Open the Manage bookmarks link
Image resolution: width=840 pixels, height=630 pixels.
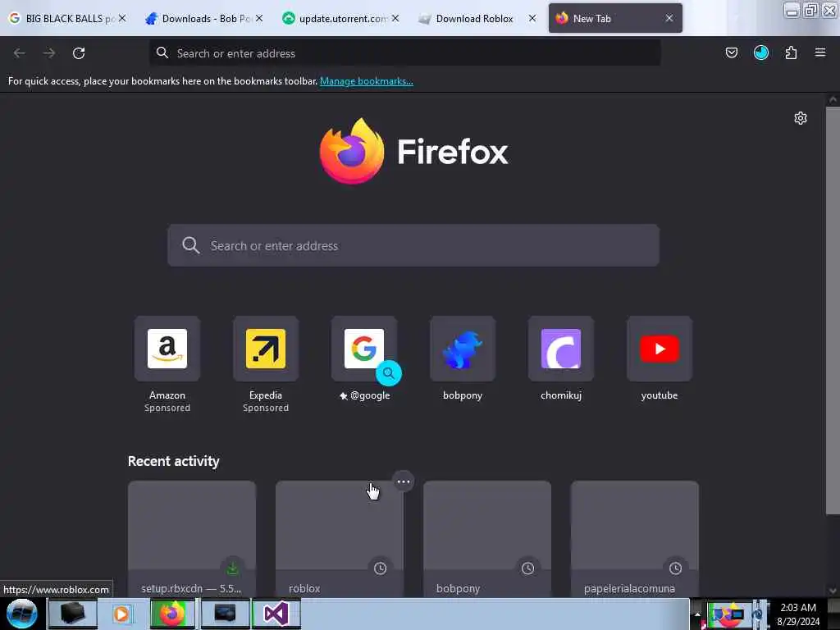click(367, 81)
